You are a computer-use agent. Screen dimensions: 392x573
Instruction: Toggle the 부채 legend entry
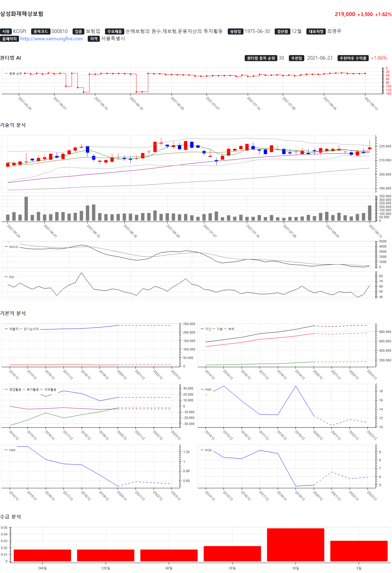coord(229,329)
